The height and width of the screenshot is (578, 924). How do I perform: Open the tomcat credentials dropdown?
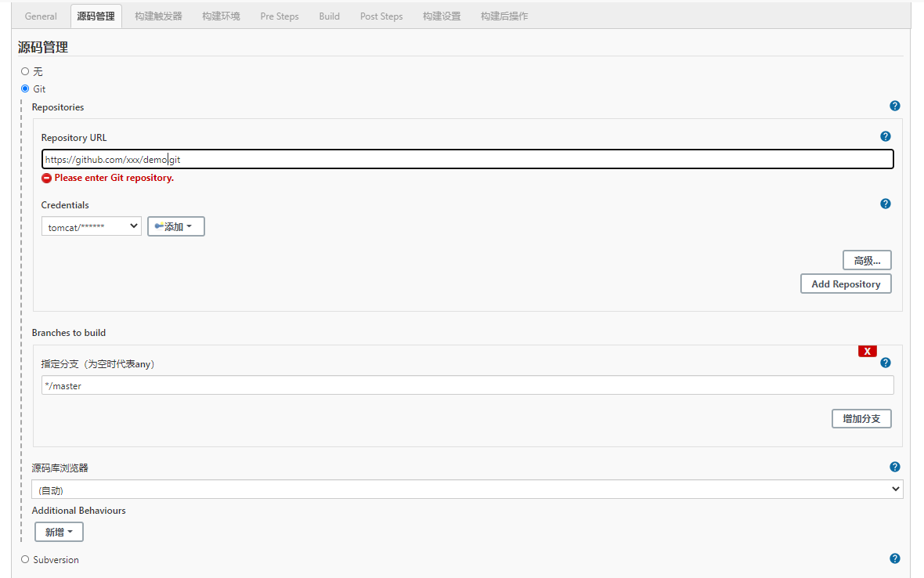(x=92, y=226)
